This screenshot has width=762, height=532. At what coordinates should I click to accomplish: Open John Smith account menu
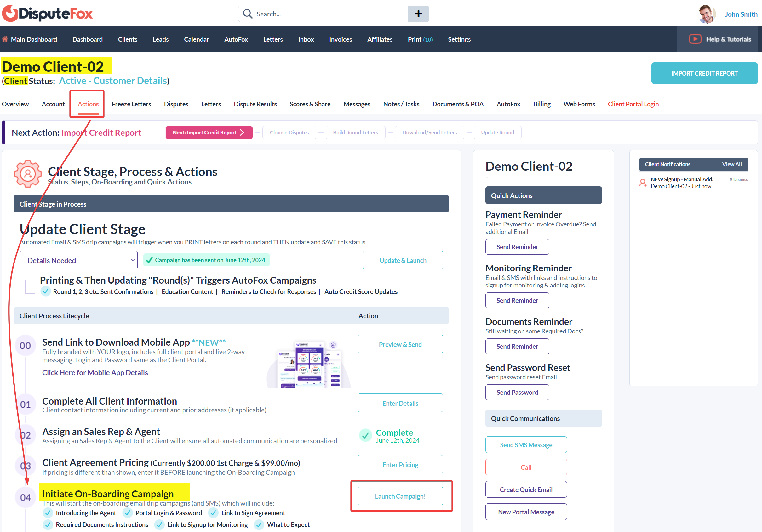[x=741, y=14]
